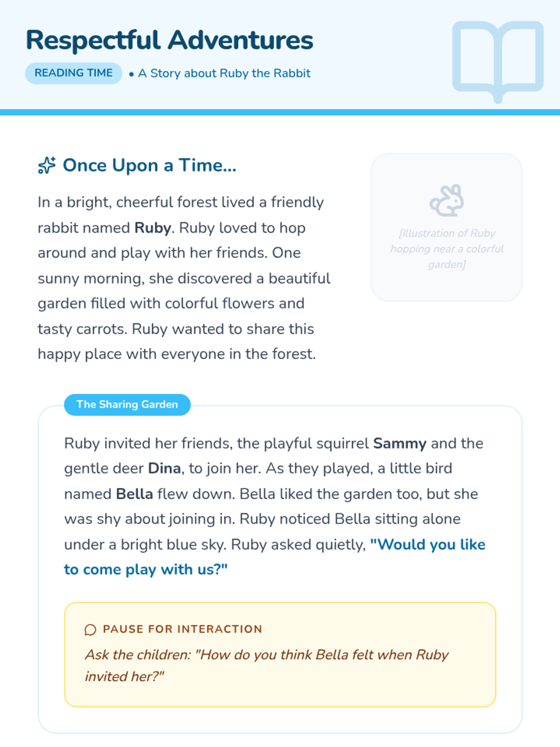Click the intro paragraph about the cheerful forest

(184, 278)
